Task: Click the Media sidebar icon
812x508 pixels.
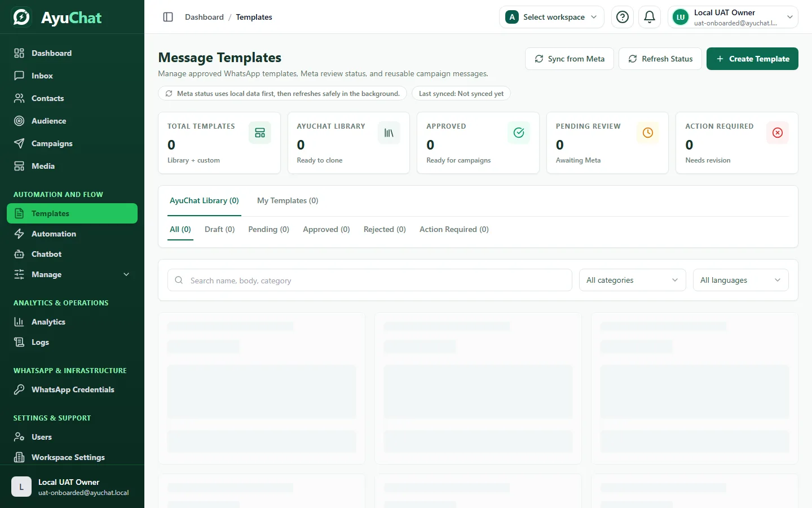Action: click(x=19, y=166)
